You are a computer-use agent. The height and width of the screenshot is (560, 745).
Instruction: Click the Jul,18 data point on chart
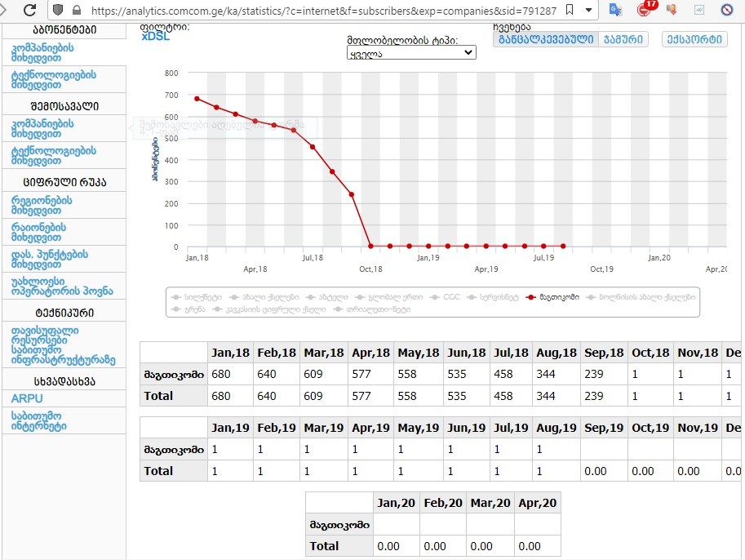pyautogui.click(x=313, y=147)
